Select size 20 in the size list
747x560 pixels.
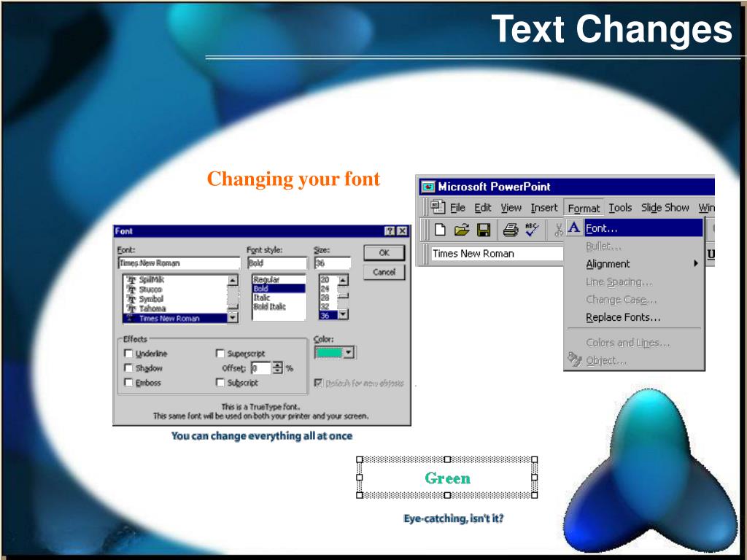[328, 279]
